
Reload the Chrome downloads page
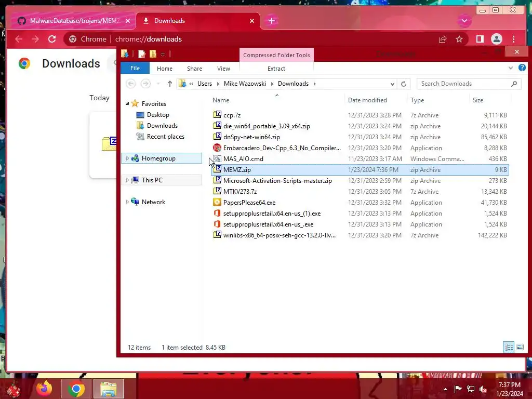(x=52, y=39)
